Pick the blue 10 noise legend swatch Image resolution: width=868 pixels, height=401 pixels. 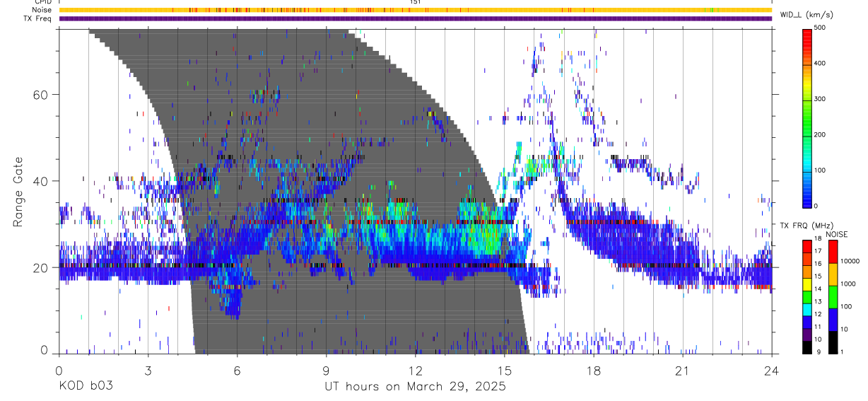point(833,319)
